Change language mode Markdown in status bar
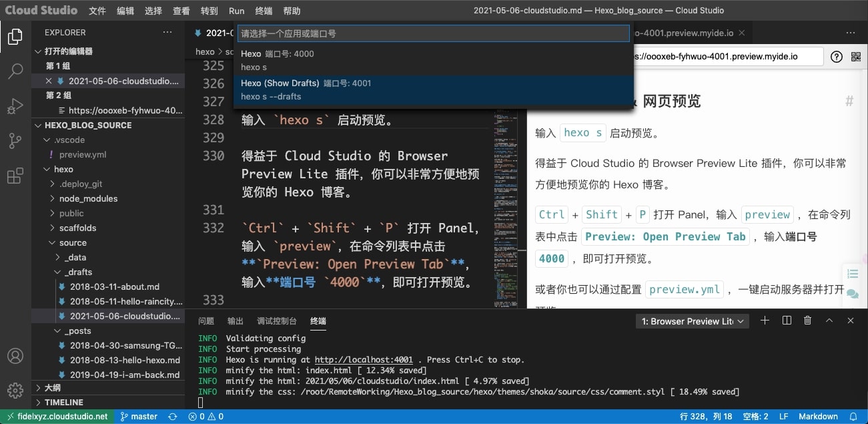868x424 pixels. pos(818,417)
